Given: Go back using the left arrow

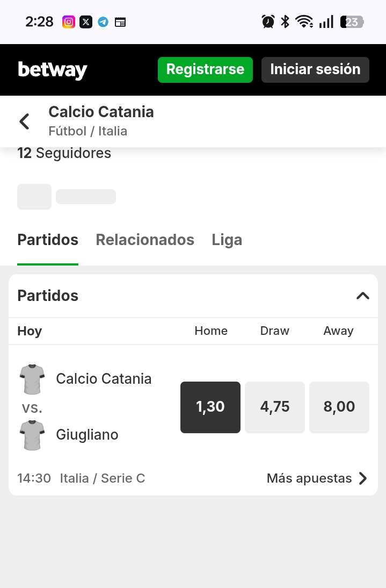Looking at the screenshot, I should click(x=24, y=121).
